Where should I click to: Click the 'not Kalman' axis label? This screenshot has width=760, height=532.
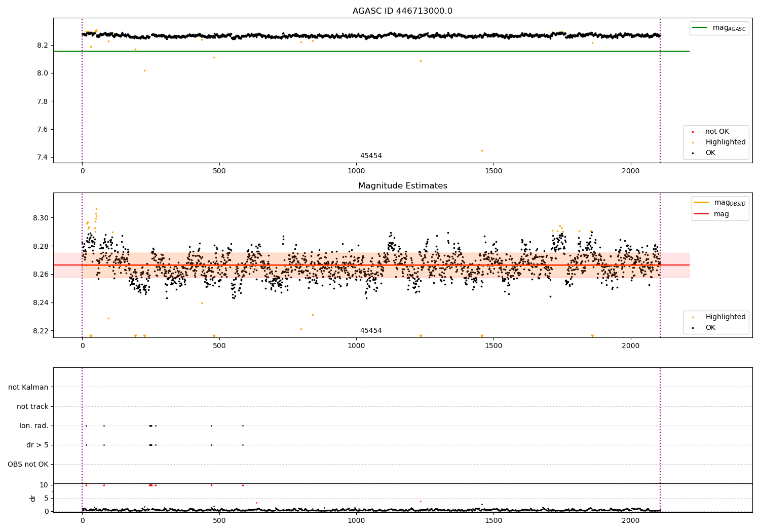click(28, 388)
